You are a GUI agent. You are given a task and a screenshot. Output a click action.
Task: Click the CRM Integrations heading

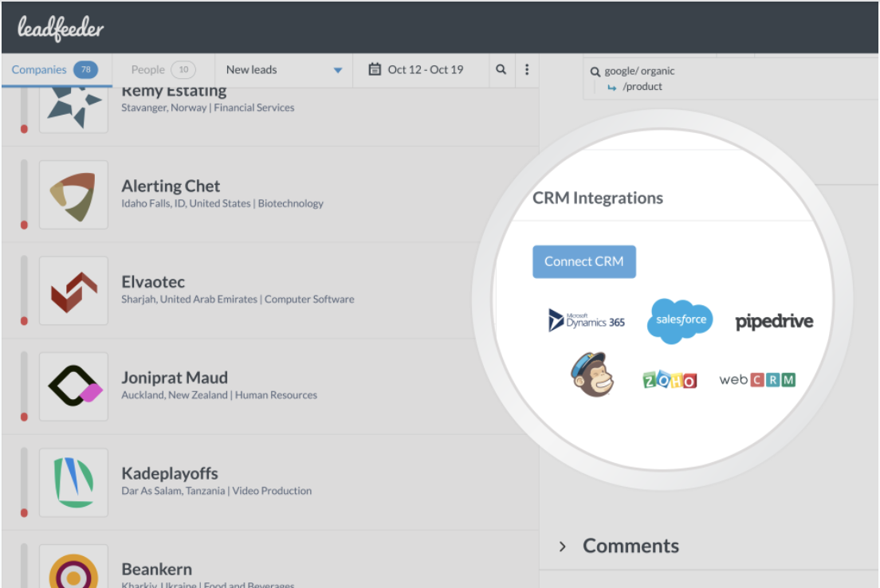click(598, 198)
